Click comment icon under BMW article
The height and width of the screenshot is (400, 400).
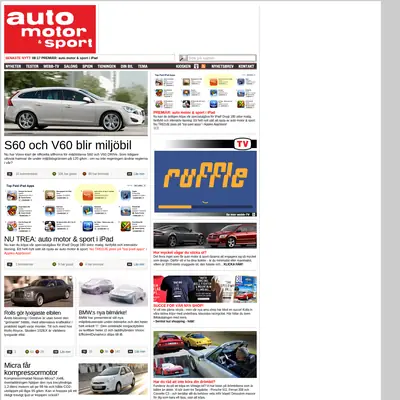point(84,352)
